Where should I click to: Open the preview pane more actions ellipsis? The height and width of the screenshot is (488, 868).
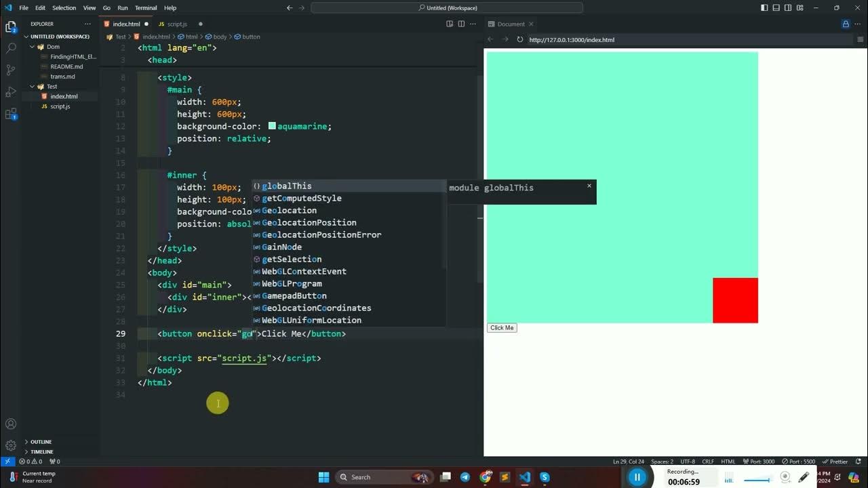[x=858, y=24]
